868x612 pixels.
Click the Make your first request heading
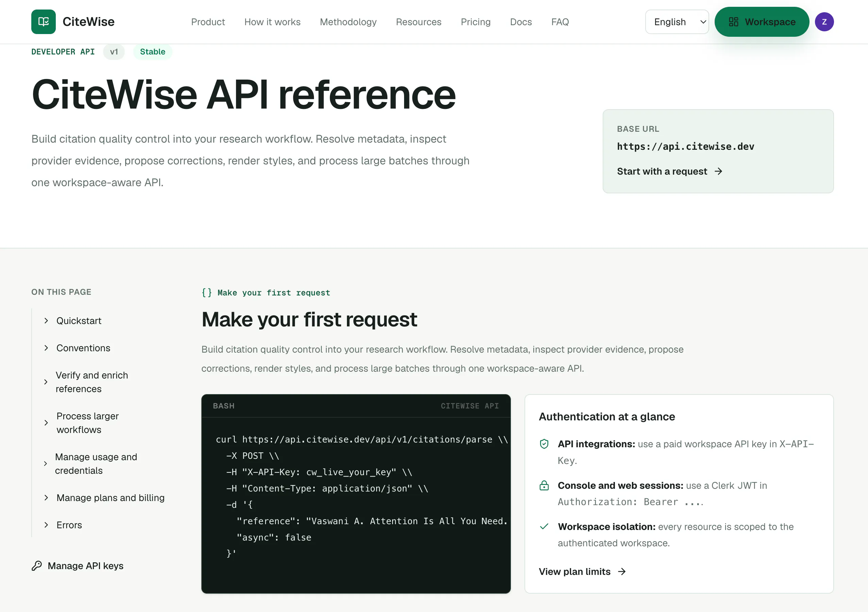tap(309, 320)
